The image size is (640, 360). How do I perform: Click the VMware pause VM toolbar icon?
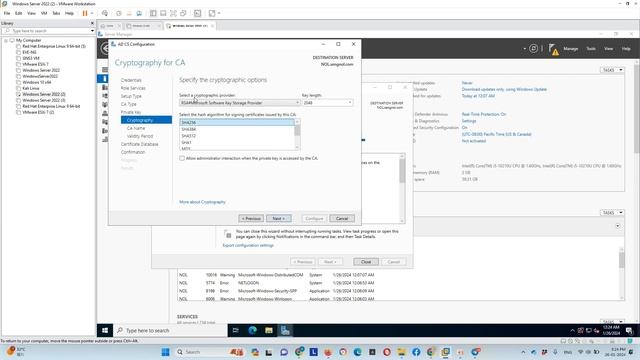(x=85, y=13)
